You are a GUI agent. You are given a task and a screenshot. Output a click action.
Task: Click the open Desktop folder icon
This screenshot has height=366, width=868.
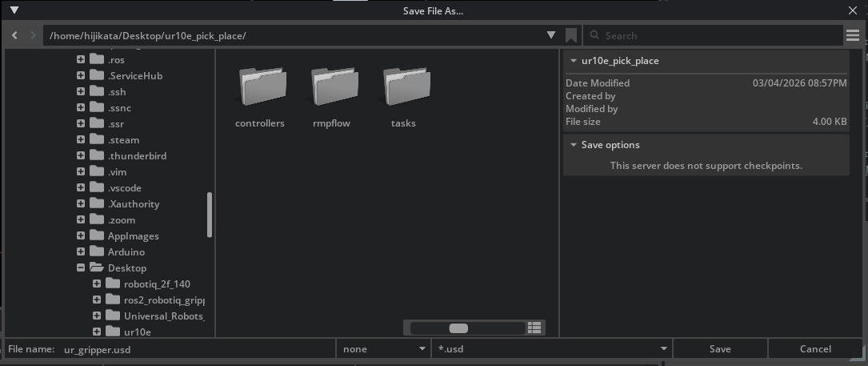[97, 267]
